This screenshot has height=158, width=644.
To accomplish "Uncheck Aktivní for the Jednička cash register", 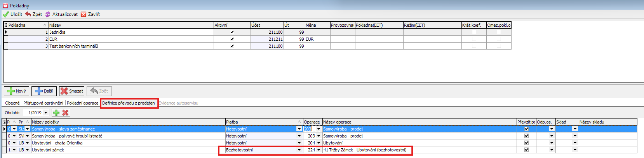I will (x=232, y=32).
